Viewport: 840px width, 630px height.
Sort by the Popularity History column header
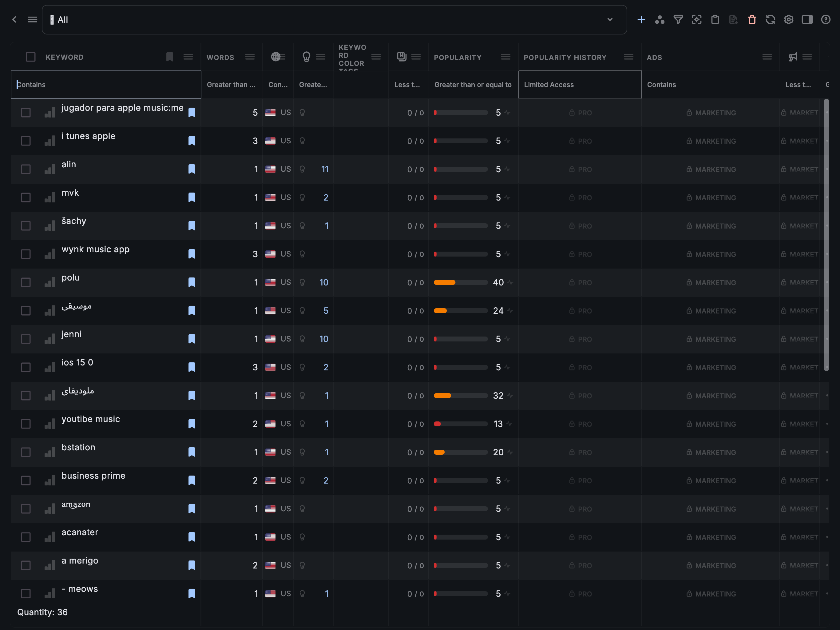pyautogui.click(x=565, y=58)
